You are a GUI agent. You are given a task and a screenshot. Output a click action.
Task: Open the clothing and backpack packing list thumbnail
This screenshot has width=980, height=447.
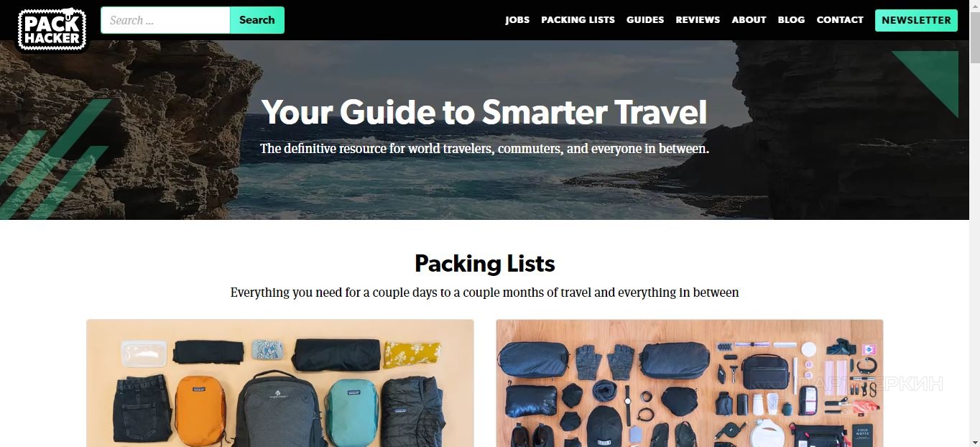280,383
